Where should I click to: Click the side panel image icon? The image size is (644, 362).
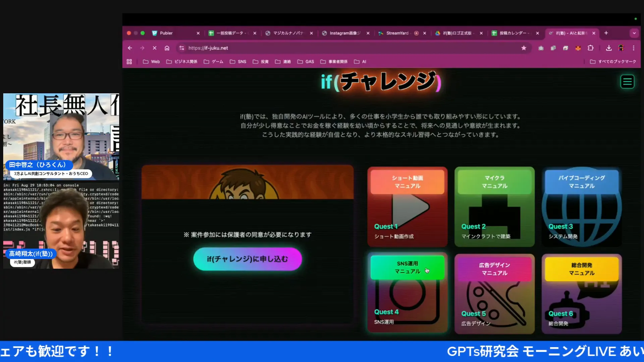coord(566,48)
